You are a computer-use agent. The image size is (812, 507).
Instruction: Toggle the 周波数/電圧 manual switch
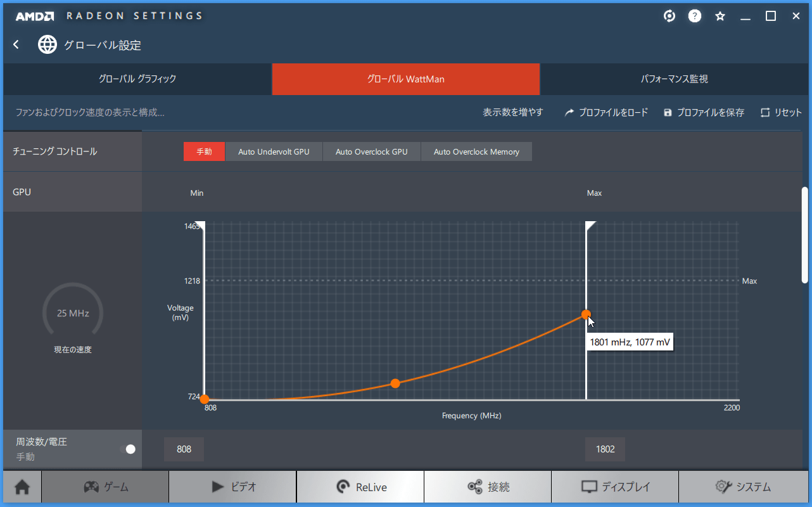click(x=128, y=449)
